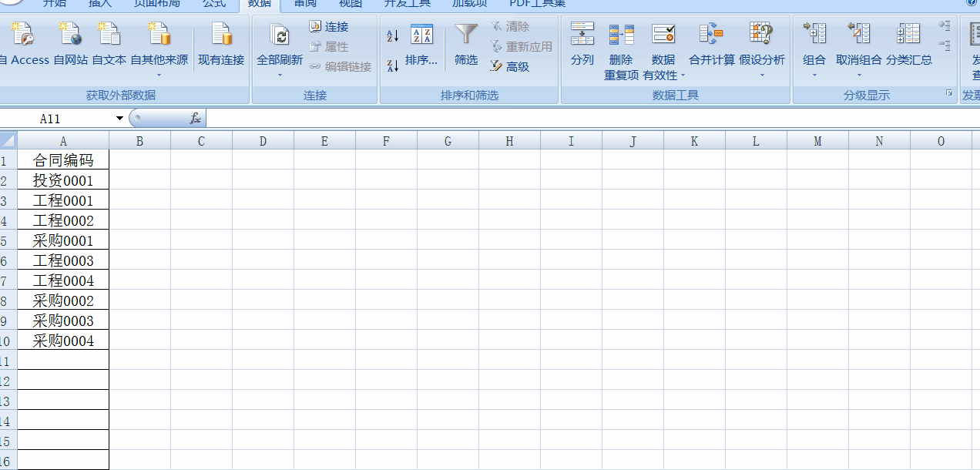Select cell A2 containing 投资0001
The width and height of the screenshot is (980, 470).
tap(63, 180)
